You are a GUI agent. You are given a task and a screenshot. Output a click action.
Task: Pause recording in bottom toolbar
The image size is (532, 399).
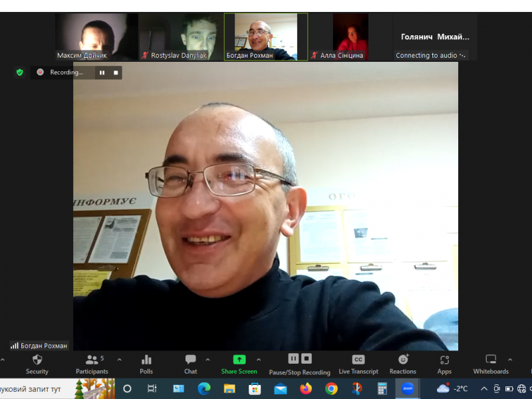tap(293, 358)
